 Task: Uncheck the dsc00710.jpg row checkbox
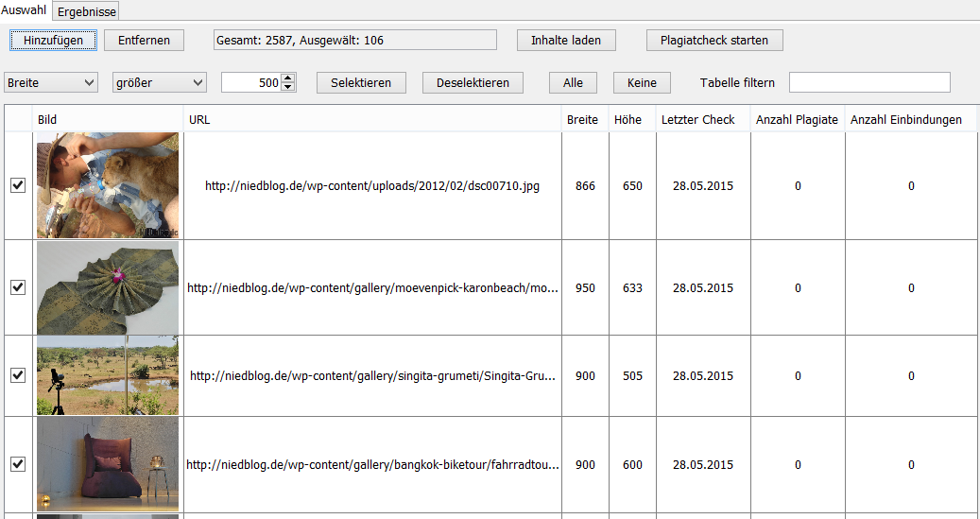pos(18,185)
